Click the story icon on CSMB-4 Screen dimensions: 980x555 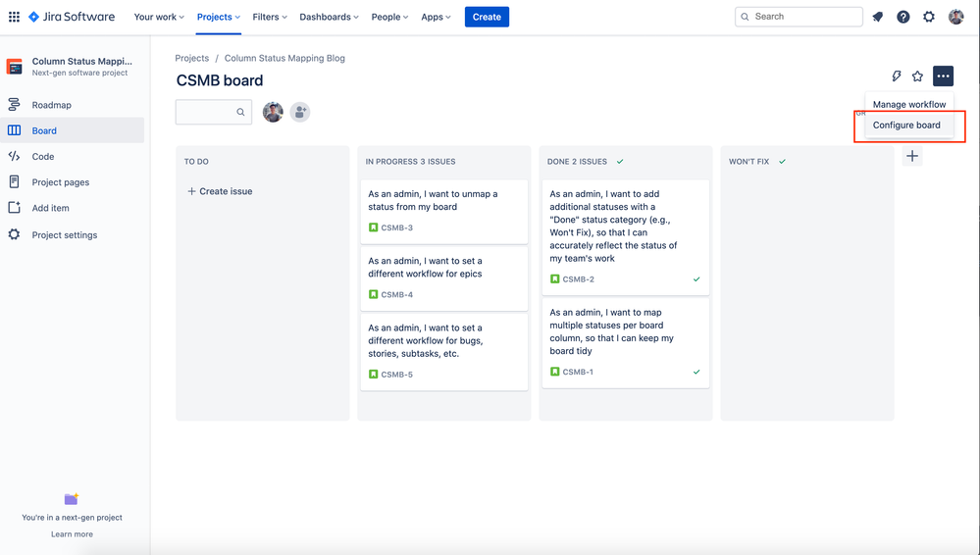[373, 294]
